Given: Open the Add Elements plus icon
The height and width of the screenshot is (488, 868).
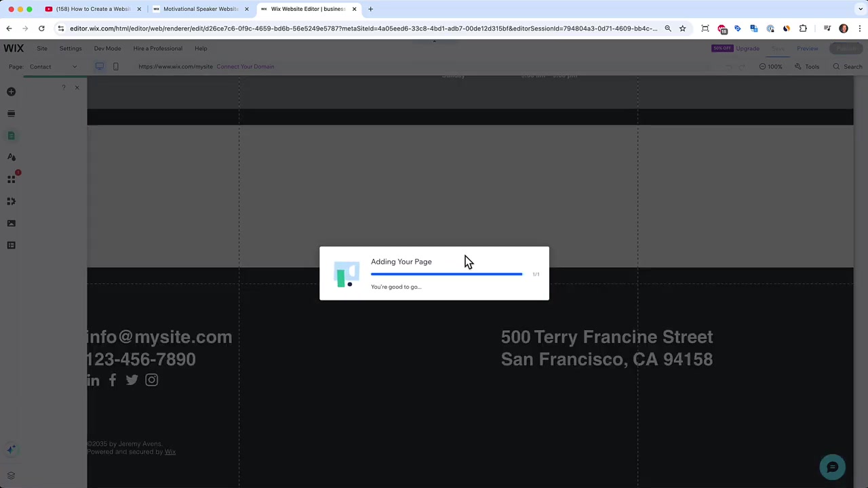Looking at the screenshot, I should click(11, 91).
